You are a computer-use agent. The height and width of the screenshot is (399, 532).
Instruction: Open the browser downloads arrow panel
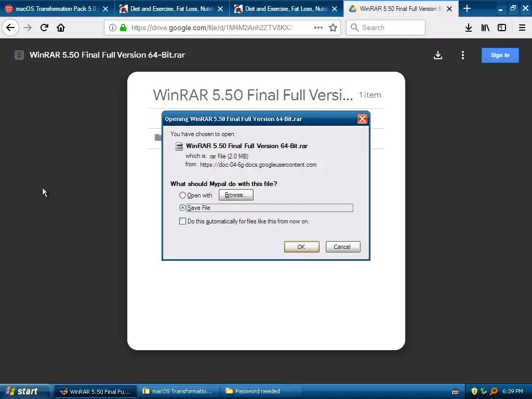click(469, 28)
